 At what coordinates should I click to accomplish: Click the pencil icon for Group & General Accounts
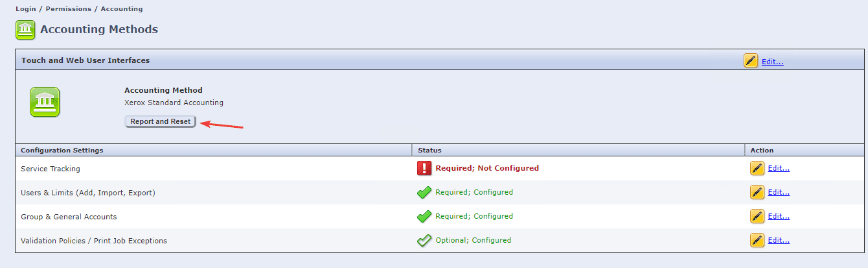(x=757, y=216)
